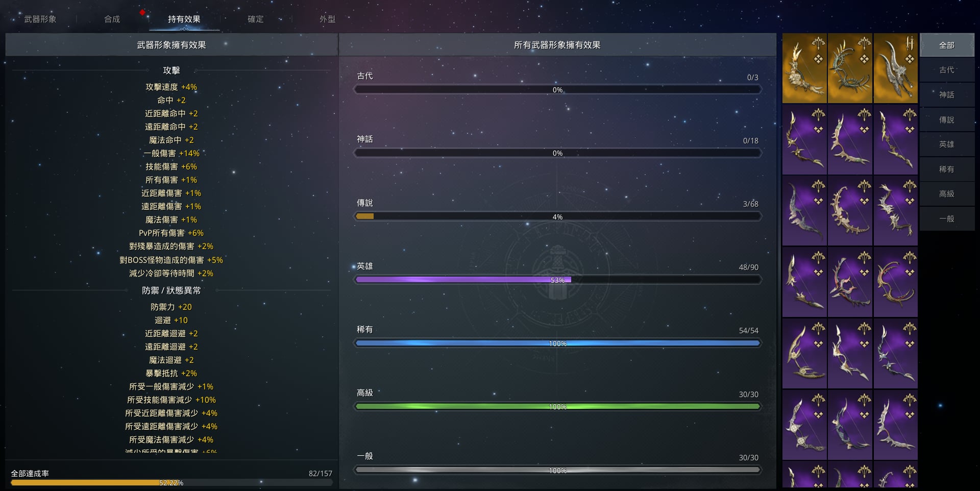Choose the middle thorned bow in the third row
Image resolution: width=980 pixels, height=491 pixels.
[x=850, y=211]
